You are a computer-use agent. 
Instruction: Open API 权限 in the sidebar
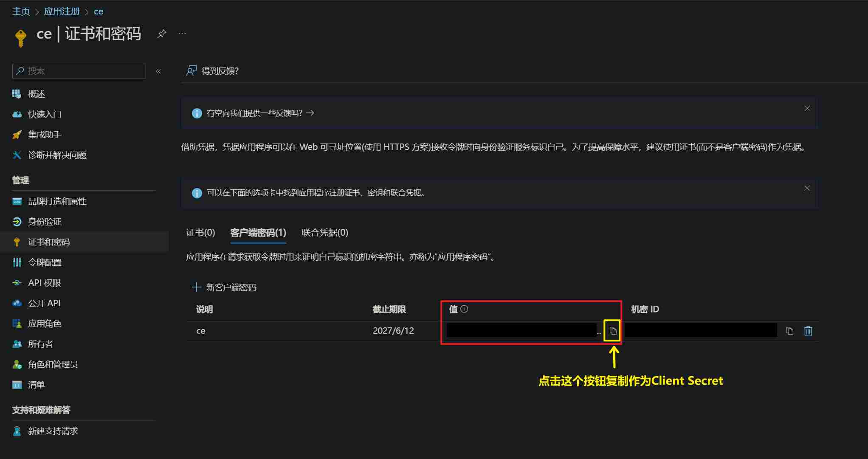[x=44, y=283]
